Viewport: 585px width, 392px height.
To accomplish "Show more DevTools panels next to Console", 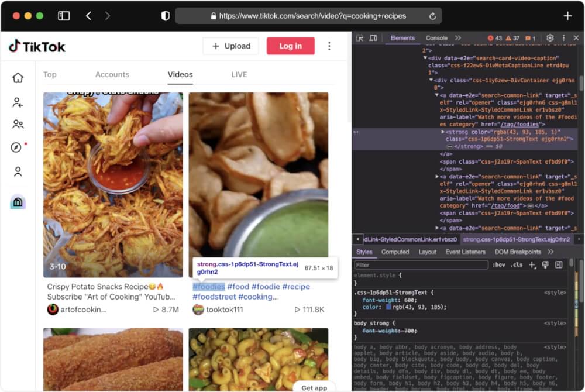I will click(458, 38).
